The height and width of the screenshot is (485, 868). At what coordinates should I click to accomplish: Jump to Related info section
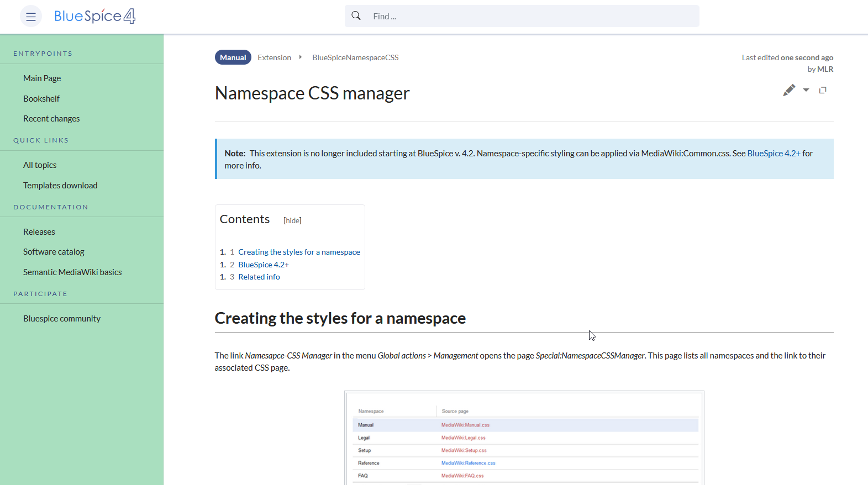coord(259,277)
